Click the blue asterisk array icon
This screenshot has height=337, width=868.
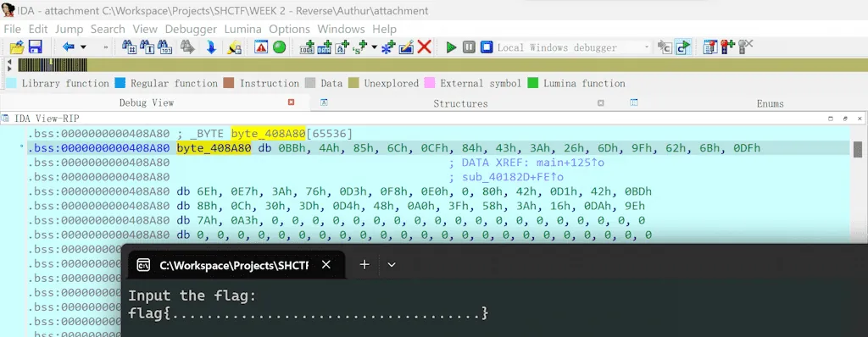click(x=388, y=47)
